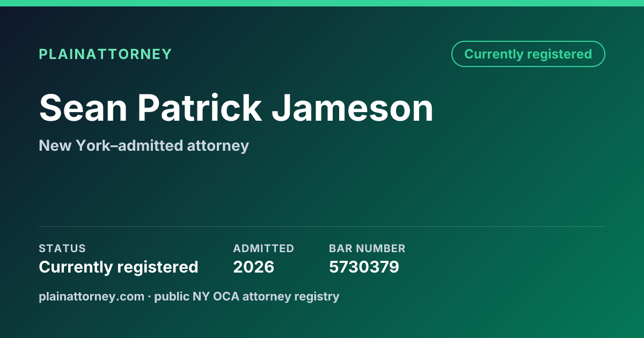
Task: Click the Currently registered pill badge
Action: [x=528, y=54]
